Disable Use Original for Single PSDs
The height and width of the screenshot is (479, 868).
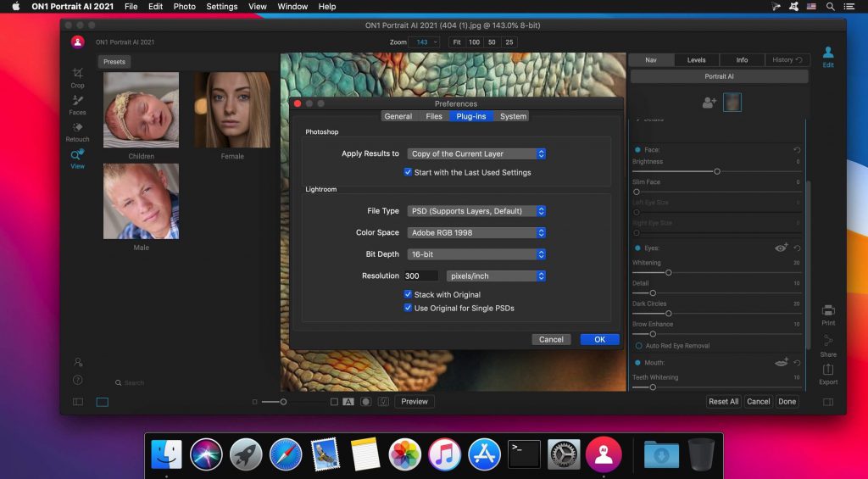[x=408, y=308]
